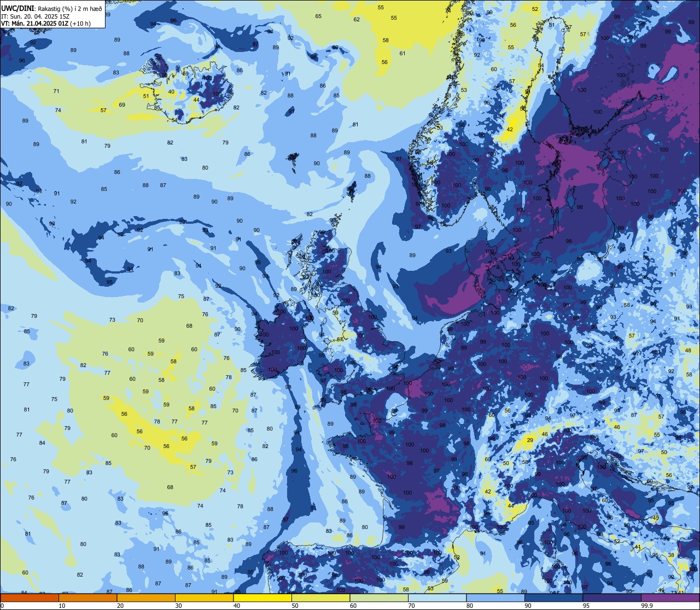Screen dimensions: 700x610
Task: Click the 30–40% amber legend swatch
Action: [x=204, y=597]
